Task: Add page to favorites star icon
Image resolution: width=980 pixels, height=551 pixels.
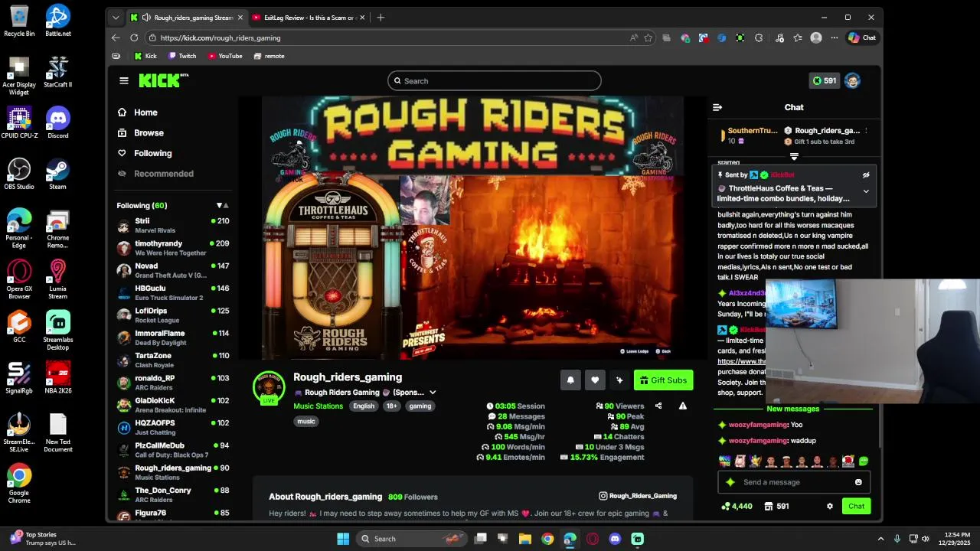Action: (x=648, y=37)
